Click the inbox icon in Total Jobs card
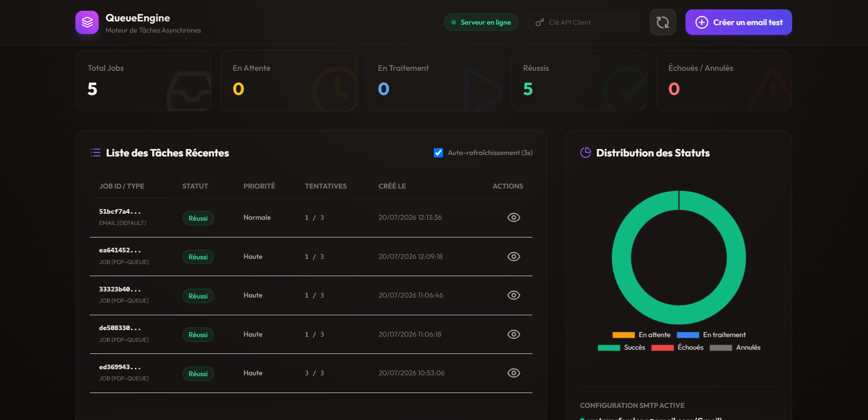This screenshot has height=420, width=868. click(189, 91)
